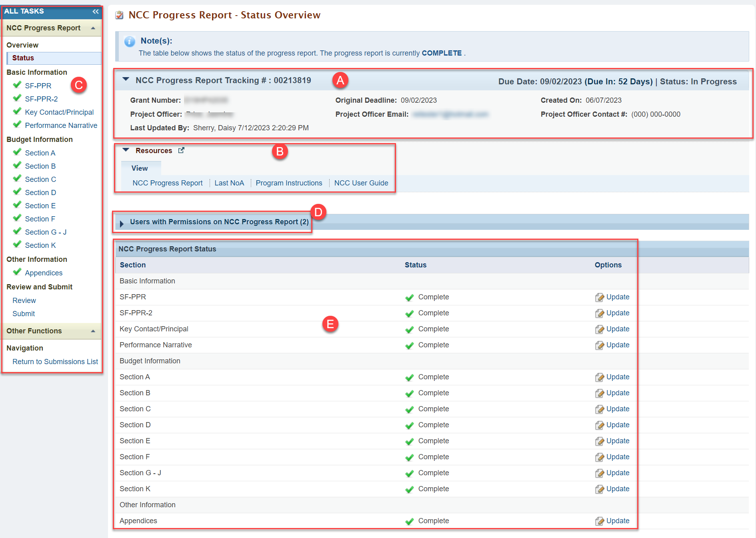Open the Submit link in sidebar

(x=24, y=314)
